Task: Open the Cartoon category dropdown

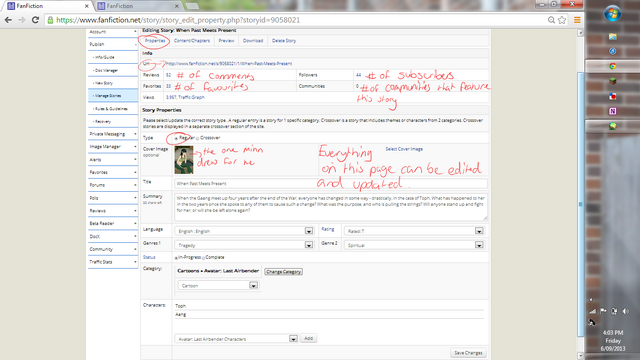Action: (218, 285)
